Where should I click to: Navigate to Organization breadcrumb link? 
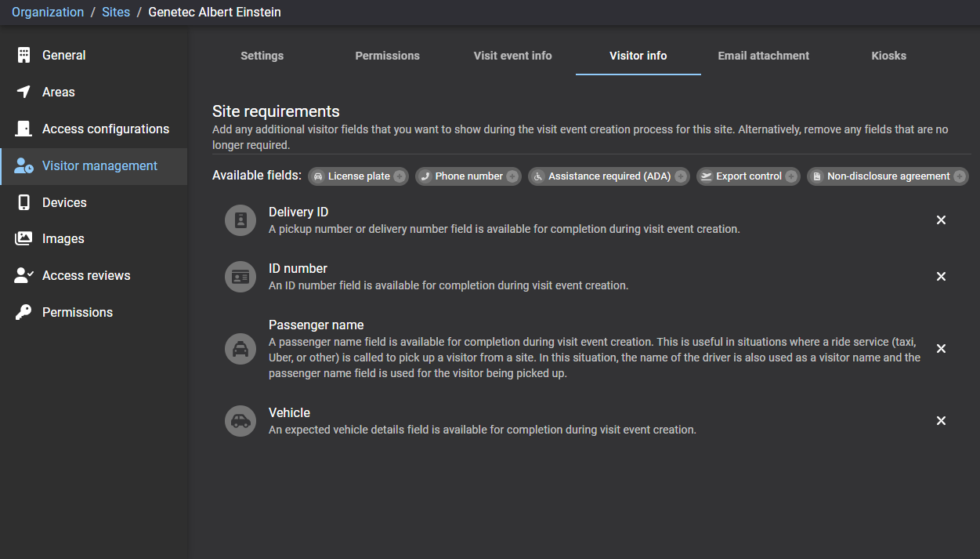tap(48, 13)
